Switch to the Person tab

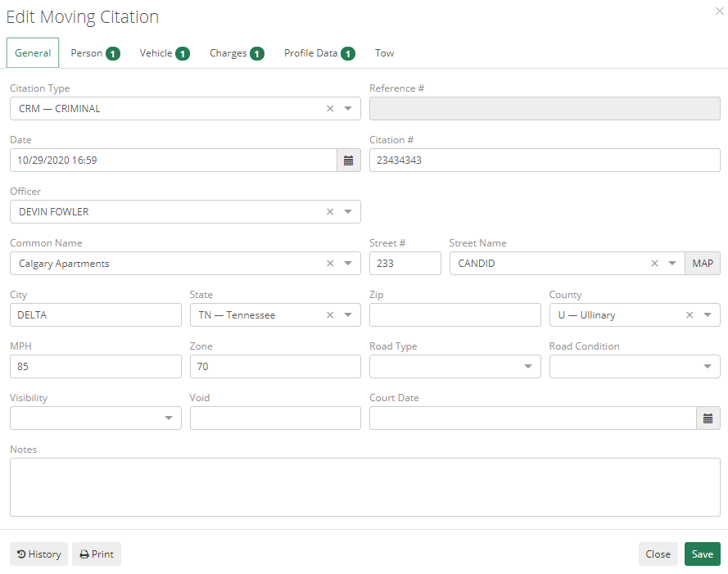click(95, 53)
